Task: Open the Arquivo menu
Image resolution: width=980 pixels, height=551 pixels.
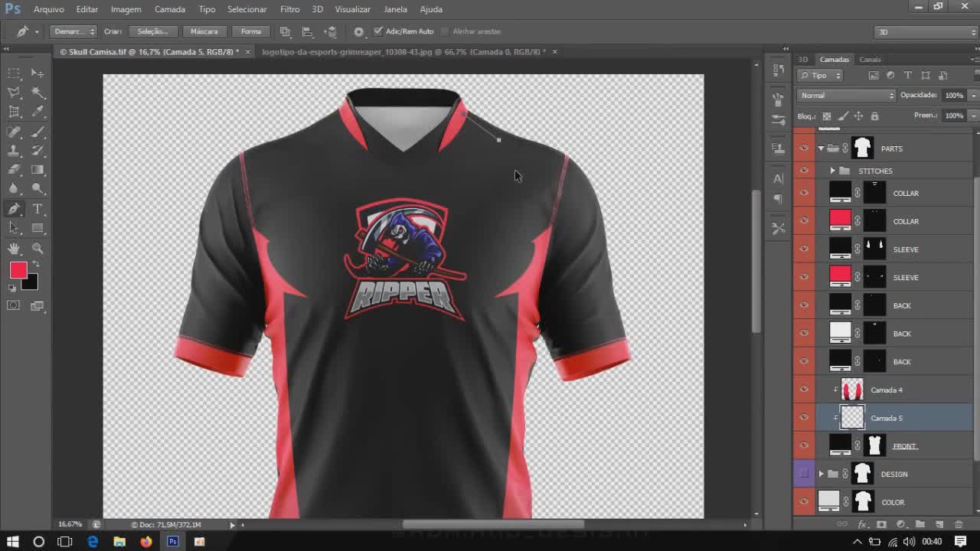Action: click(48, 9)
